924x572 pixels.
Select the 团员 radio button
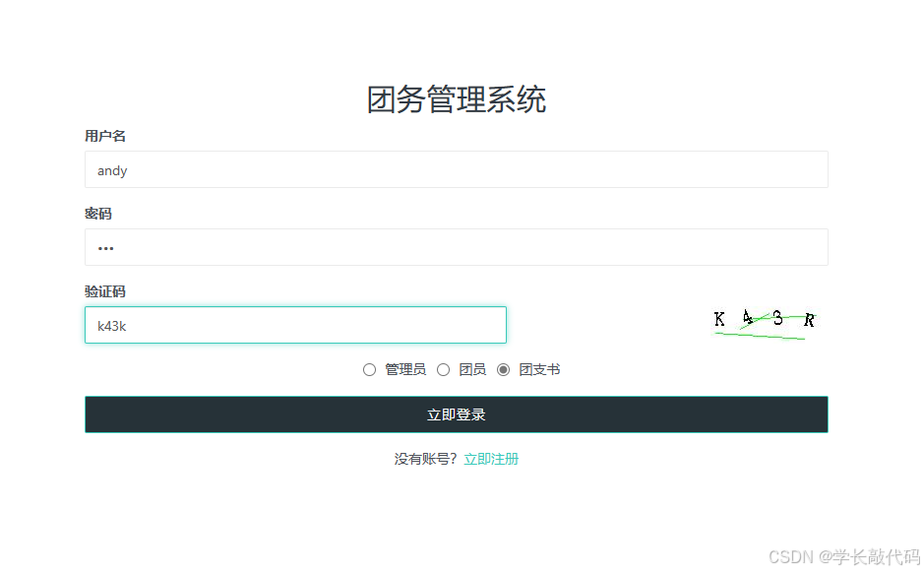[443, 370]
